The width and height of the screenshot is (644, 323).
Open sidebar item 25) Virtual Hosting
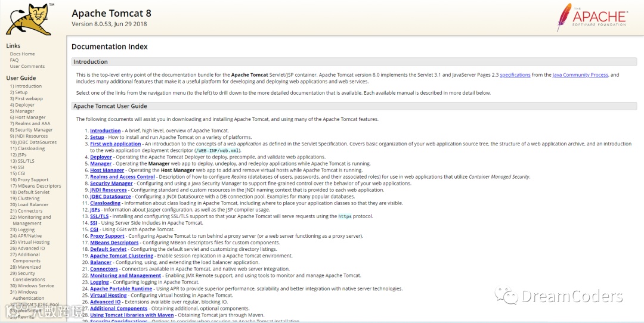[30, 242]
